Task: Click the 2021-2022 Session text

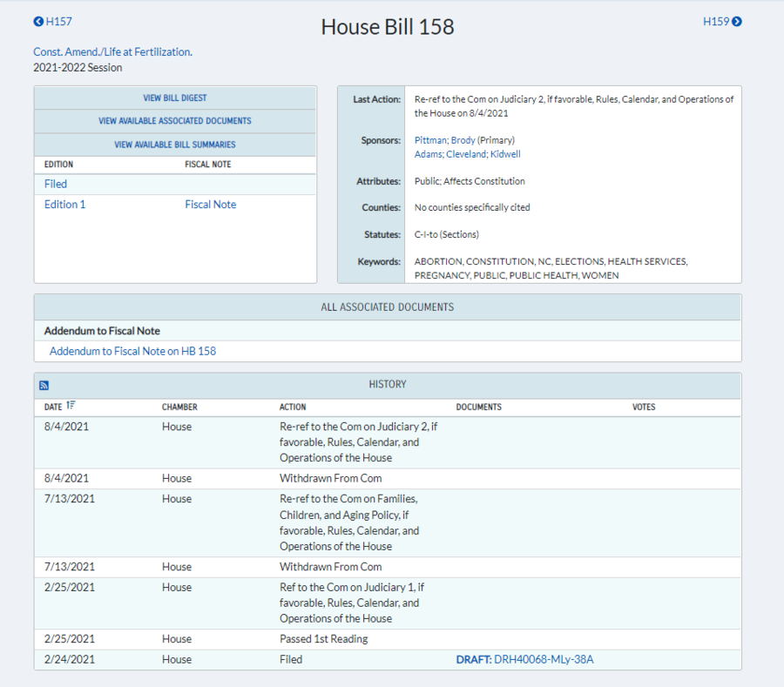Action: [78, 67]
